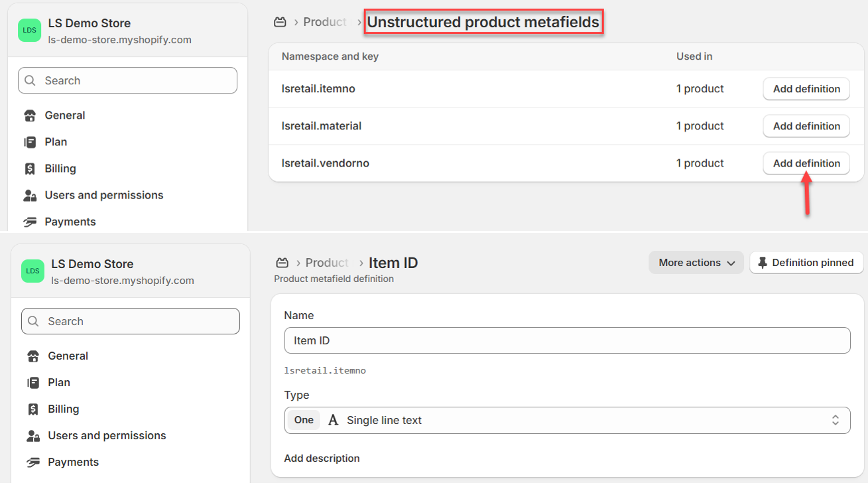
Task: Go back via Product breadcrumb above Item ID
Action: coord(326,263)
